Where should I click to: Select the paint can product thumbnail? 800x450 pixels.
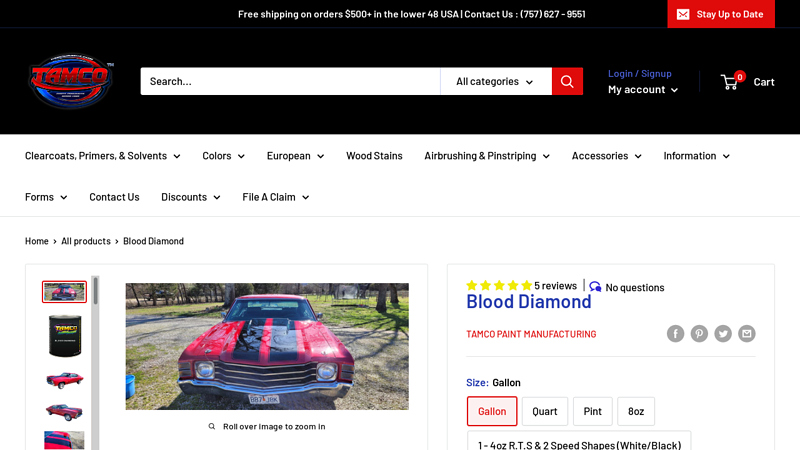coord(64,335)
